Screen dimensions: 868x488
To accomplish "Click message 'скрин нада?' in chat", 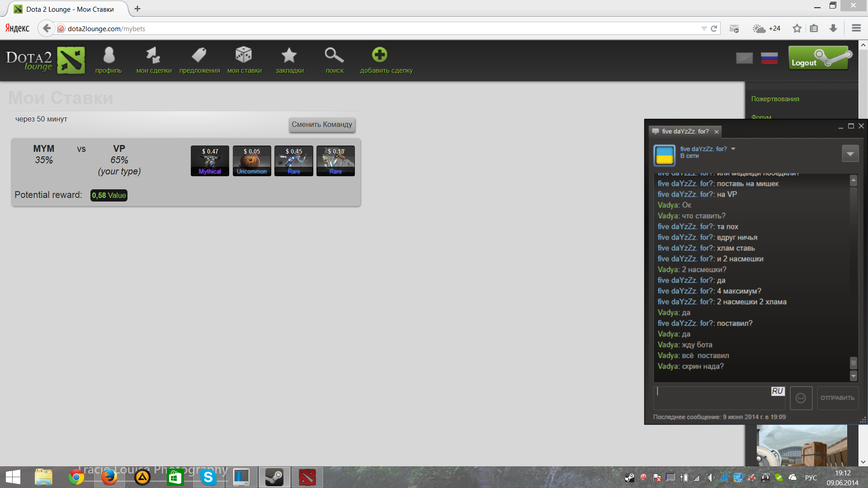I will [x=703, y=366].
